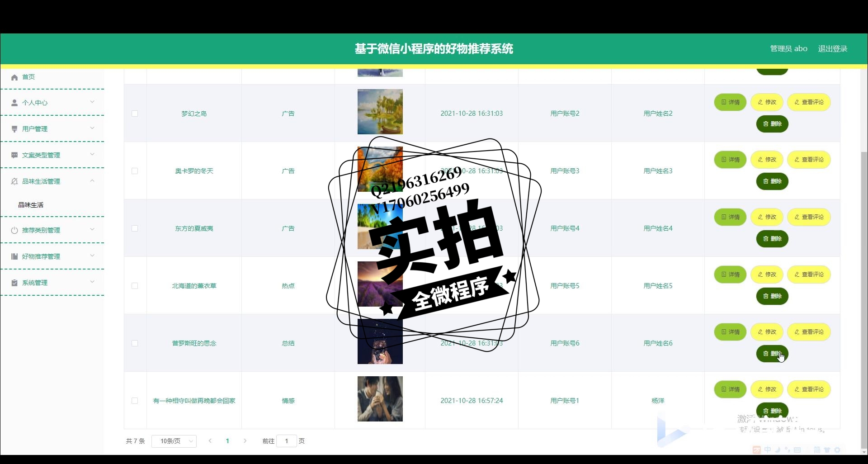
Task: Click the person icon for 个人中心
Action: [14, 103]
